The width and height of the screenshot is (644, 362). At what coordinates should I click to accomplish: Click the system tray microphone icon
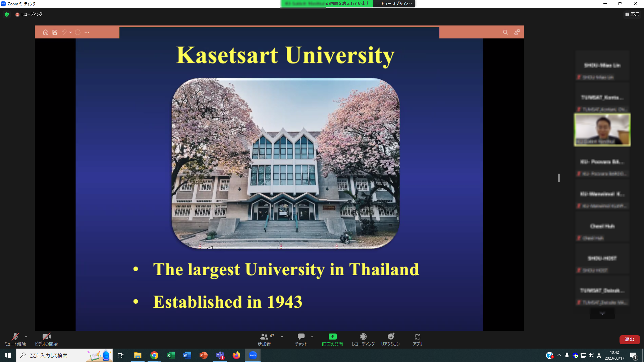point(567,355)
